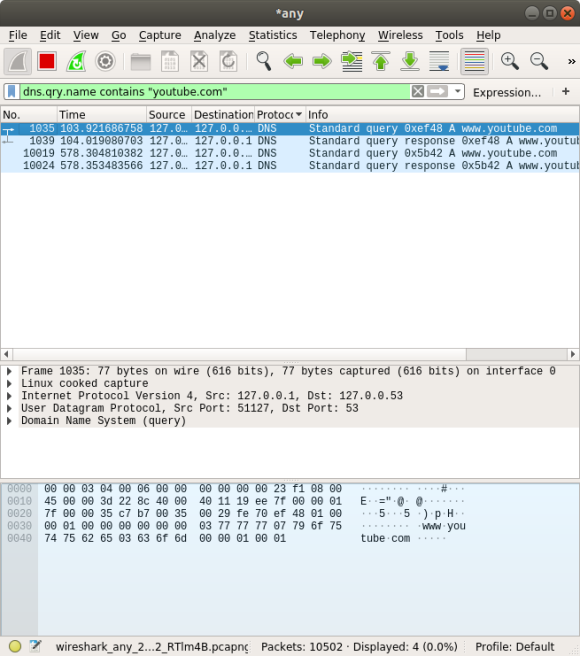Viewport: 580px width, 656px height.
Task: Click Profile: Default in status bar
Action: click(515, 647)
